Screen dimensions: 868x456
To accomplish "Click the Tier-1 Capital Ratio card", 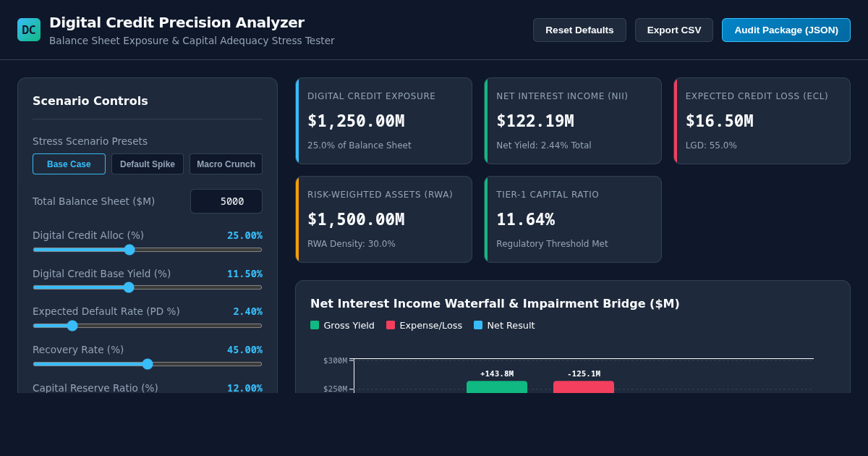I will click(573, 219).
